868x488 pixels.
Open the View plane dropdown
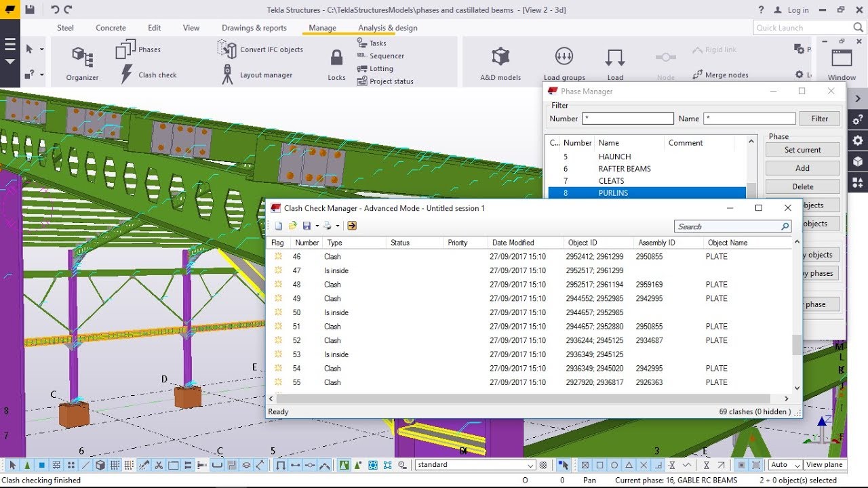825,465
